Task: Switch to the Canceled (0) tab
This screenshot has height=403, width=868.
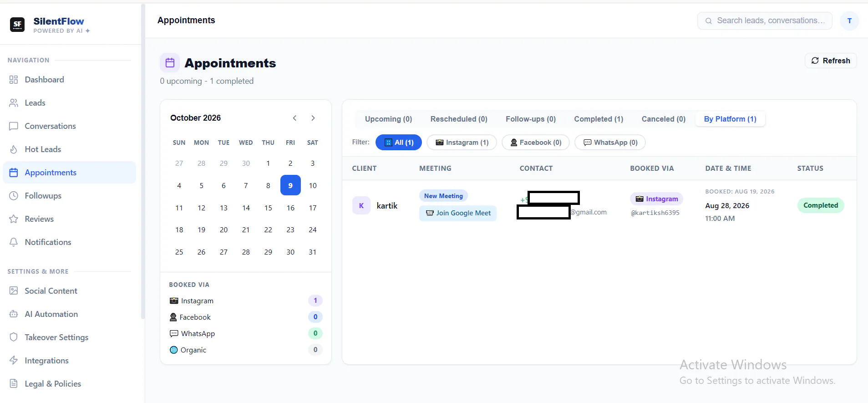Action: 663,119
